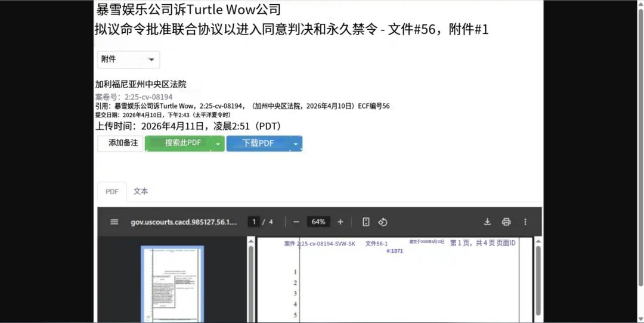The height and width of the screenshot is (323, 644).
Task: Click the 提交日期 filing date line
Action: tap(163, 115)
